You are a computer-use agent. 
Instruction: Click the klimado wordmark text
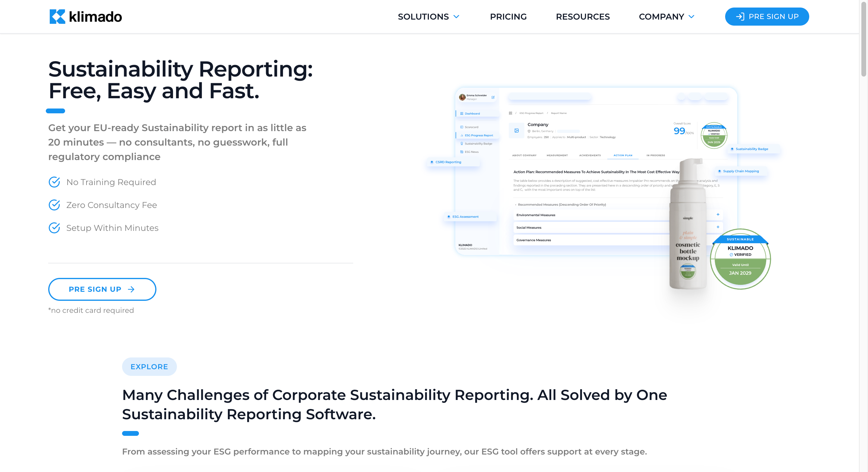coord(95,17)
